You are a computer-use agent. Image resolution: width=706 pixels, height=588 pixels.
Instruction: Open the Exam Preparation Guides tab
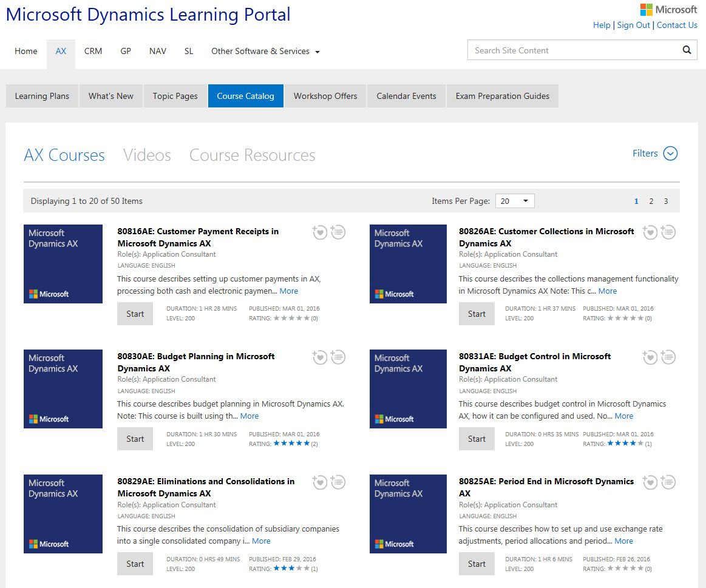coord(502,95)
